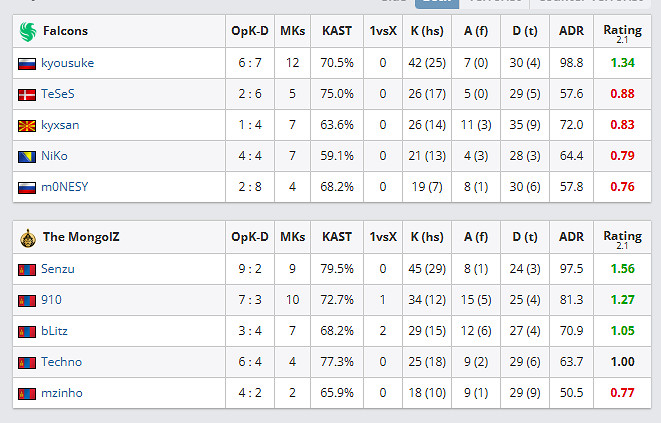Open bLitz's player link

point(55,331)
